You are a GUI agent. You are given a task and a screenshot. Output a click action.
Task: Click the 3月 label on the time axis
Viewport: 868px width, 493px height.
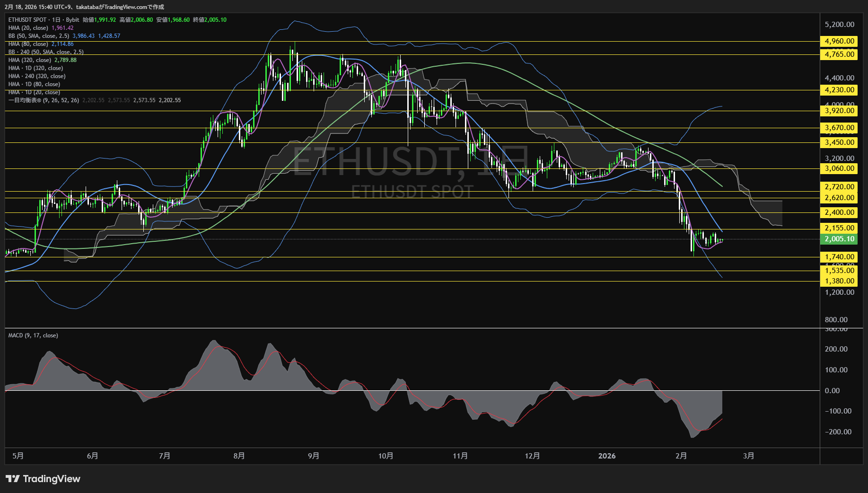pyautogui.click(x=748, y=456)
